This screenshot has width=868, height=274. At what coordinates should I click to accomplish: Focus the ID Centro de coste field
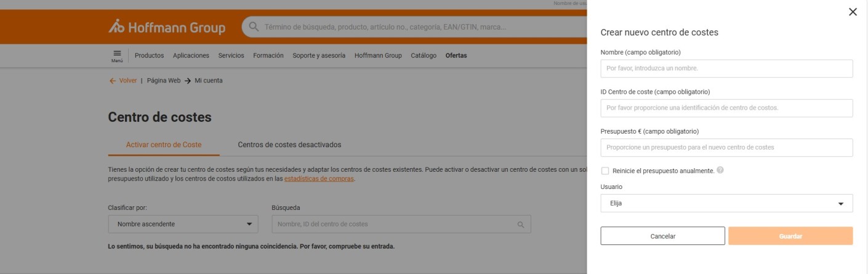click(x=726, y=108)
